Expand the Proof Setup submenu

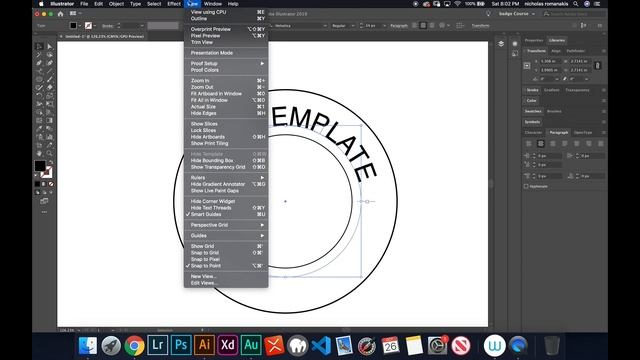pyautogui.click(x=226, y=63)
